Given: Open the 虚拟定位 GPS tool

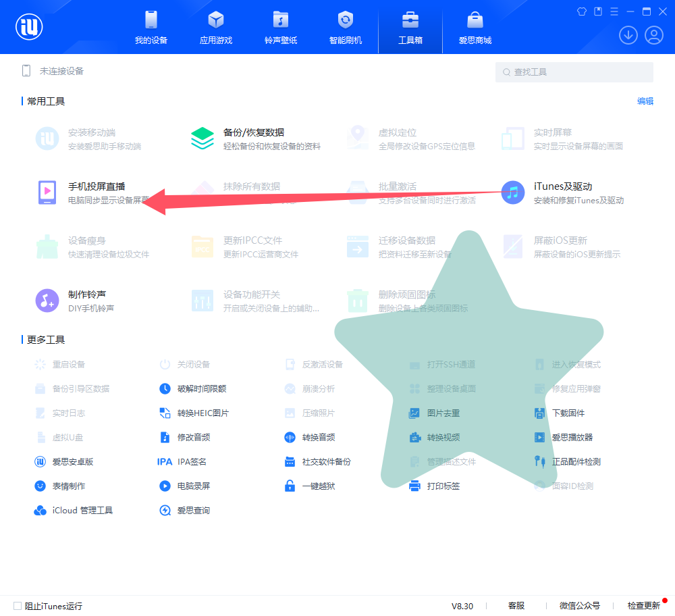Looking at the screenshot, I should click(411, 138).
